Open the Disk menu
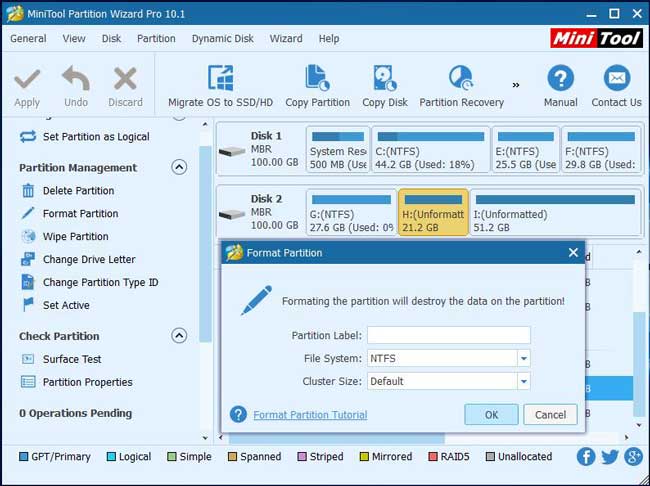The width and height of the screenshot is (650, 486). coord(112,39)
